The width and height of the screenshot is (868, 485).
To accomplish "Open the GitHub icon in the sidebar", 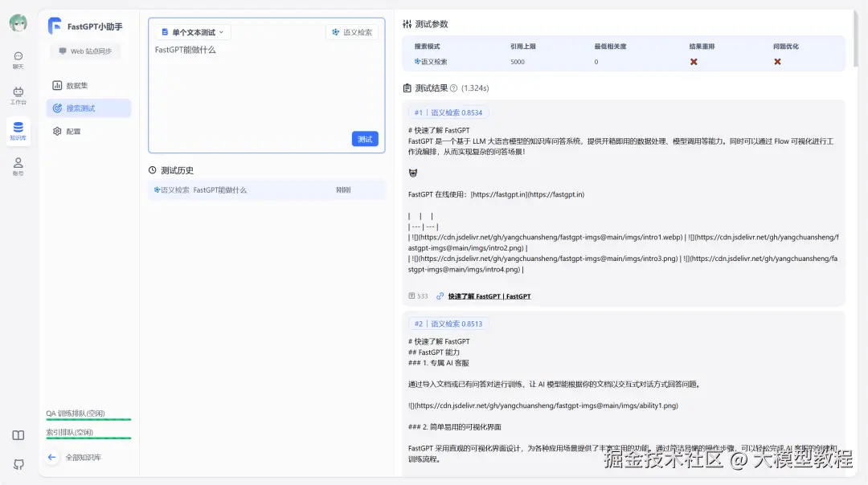I will (18, 465).
